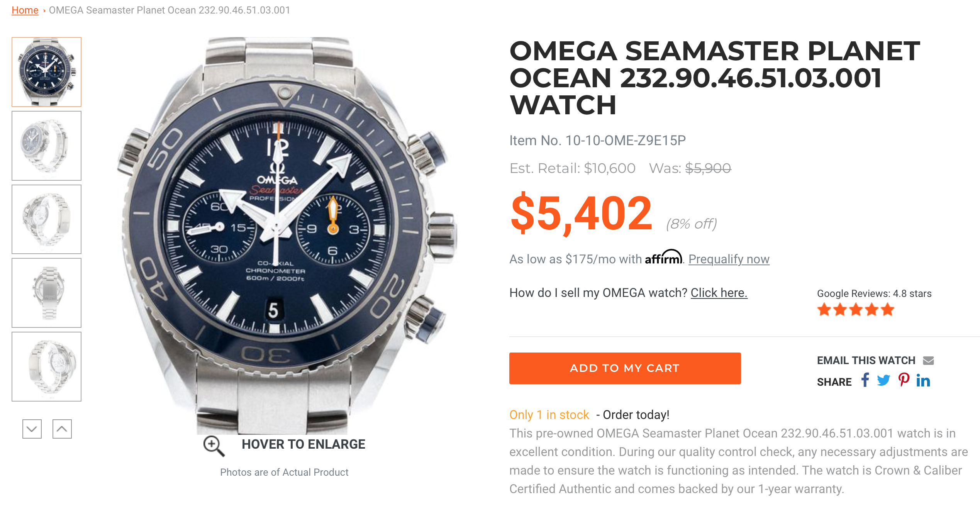980x512 pixels.
Task: Open the fifth watch thumbnail
Action: (x=47, y=366)
